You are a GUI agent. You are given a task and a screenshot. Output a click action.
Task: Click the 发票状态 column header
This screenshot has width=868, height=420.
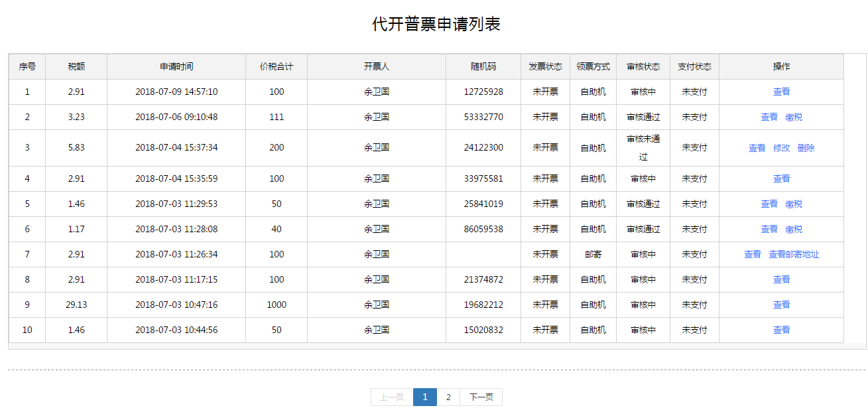[x=545, y=66]
